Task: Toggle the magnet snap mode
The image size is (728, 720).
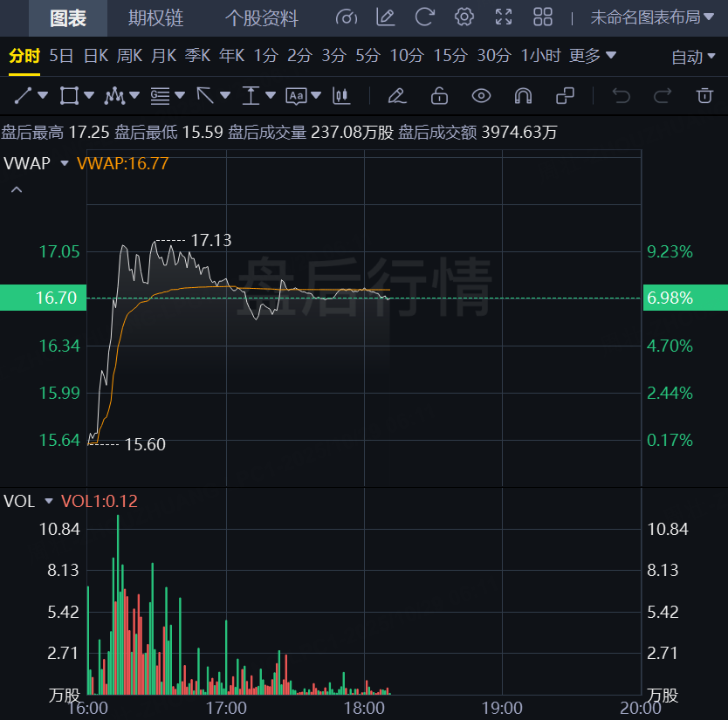Action: click(522, 95)
